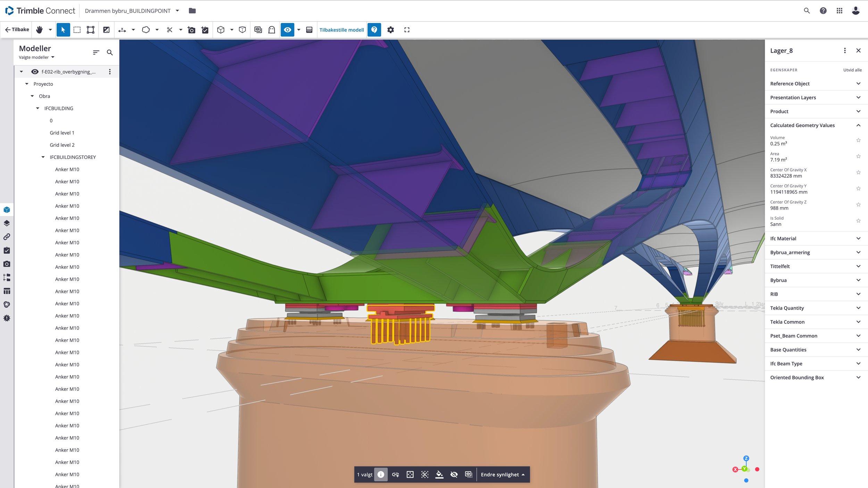
Task: Toggle perspective projection box icon
Action: (x=243, y=30)
